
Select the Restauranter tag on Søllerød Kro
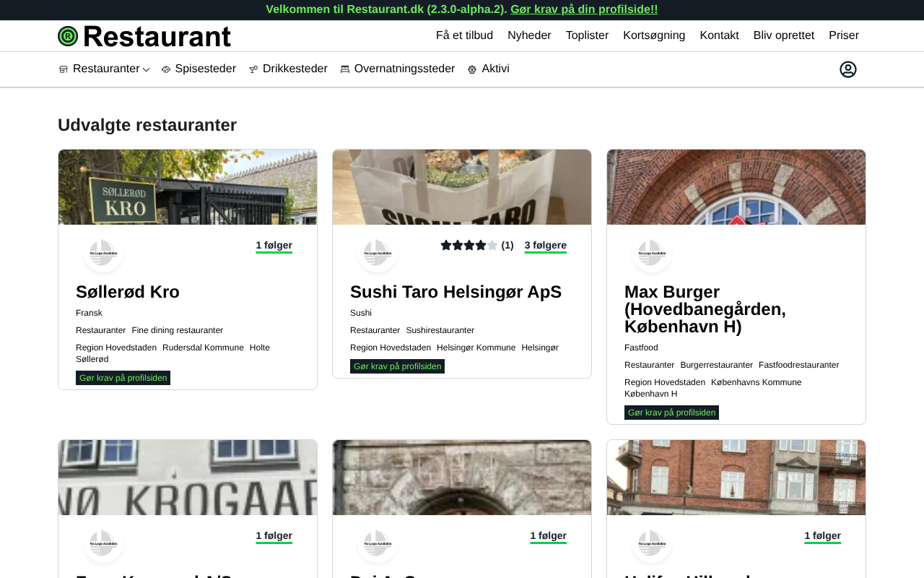click(x=100, y=330)
